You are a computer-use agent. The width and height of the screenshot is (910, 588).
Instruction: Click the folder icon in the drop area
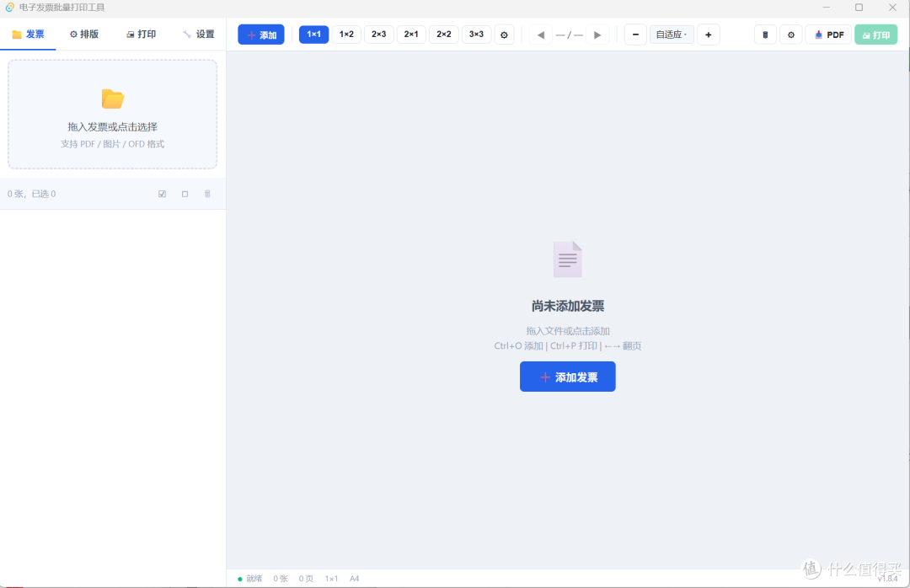(113, 99)
